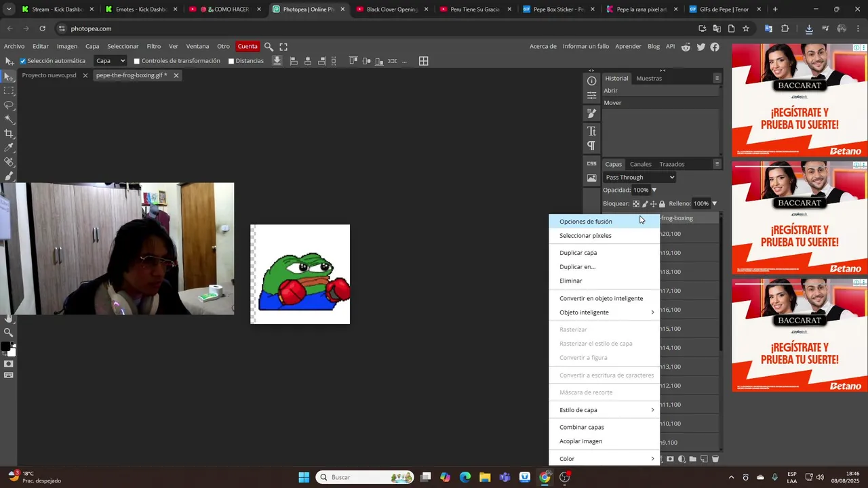The width and height of the screenshot is (868, 488).
Task: Toggle lock image pixels brush icon
Action: [645, 203]
